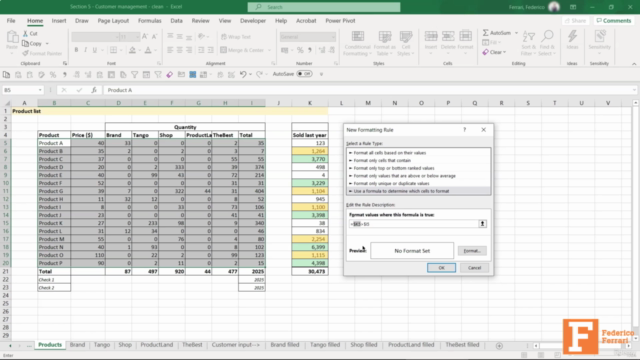The height and width of the screenshot is (360, 640).
Task: Click the Search box in title bar
Action: (324, 7)
